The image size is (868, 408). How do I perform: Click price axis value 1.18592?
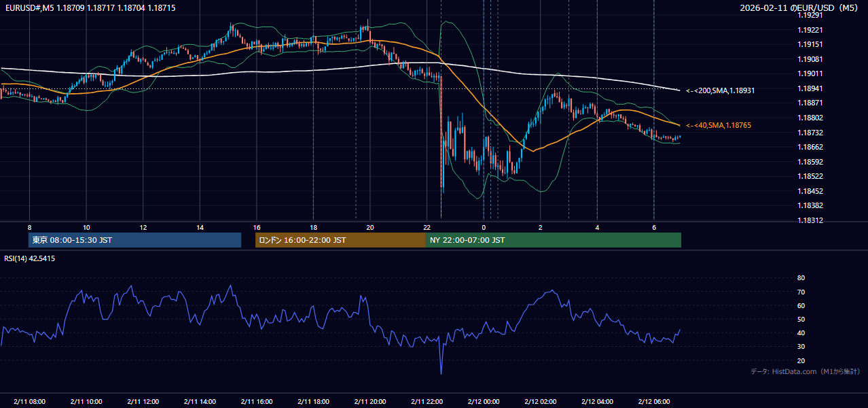(x=810, y=162)
